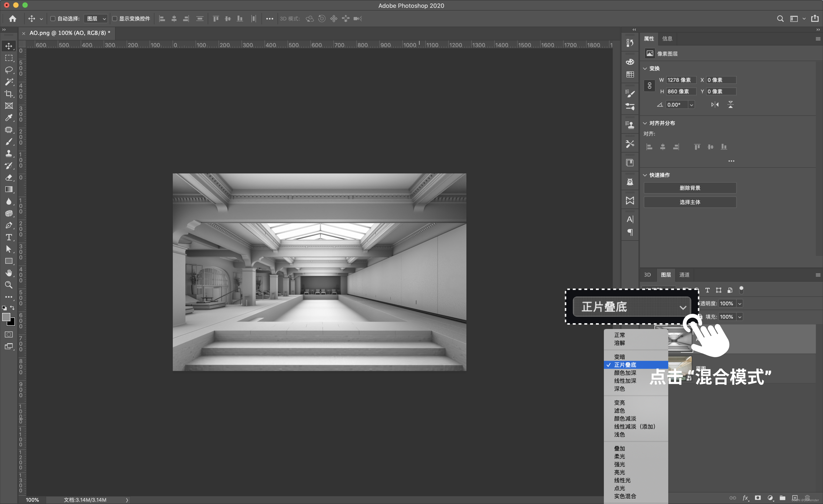
Task: Select the Horizontal Type tool
Action: tap(9, 237)
